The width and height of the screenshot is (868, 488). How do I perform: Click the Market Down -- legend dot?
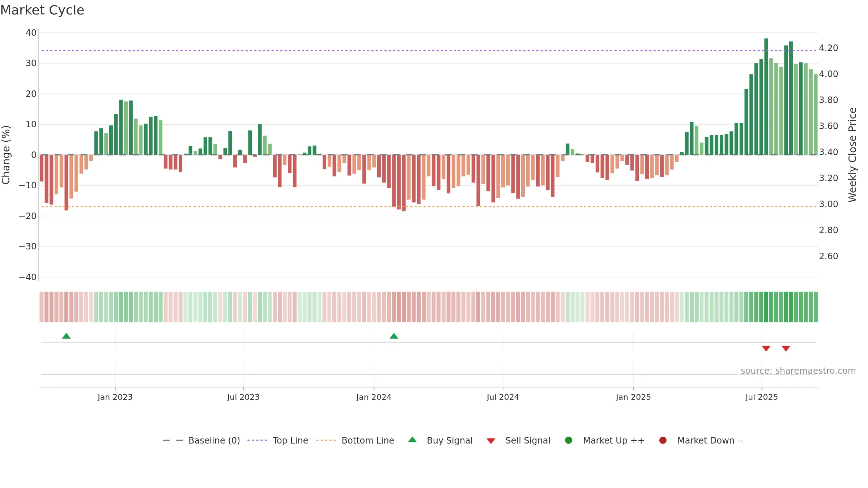coord(663,440)
